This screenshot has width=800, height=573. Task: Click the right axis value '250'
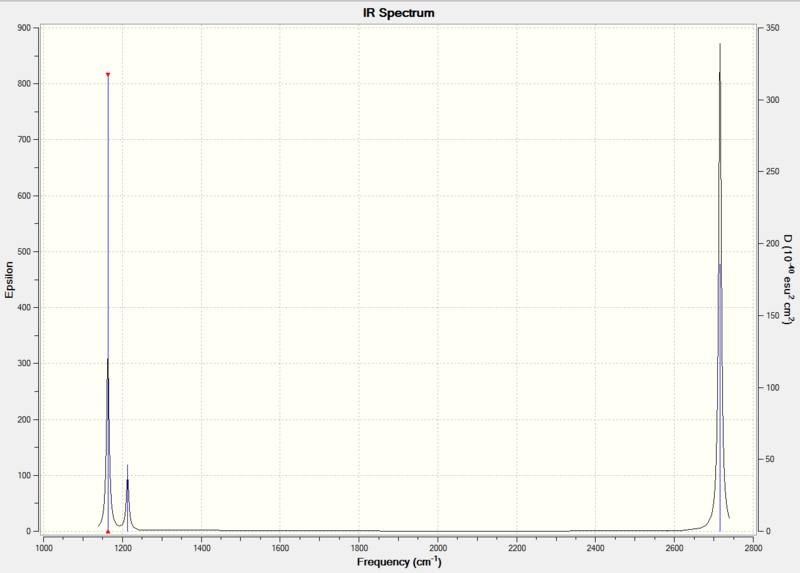pyautogui.click(x=772, y=172)
